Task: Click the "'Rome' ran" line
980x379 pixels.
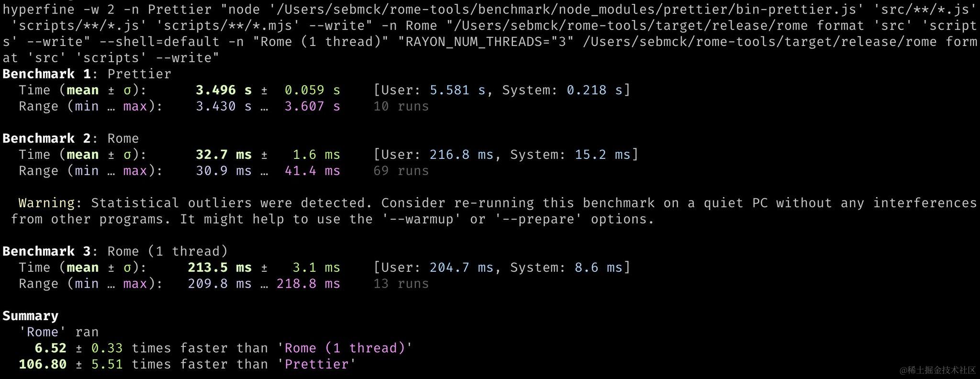Action: click(x=58, y=332)
